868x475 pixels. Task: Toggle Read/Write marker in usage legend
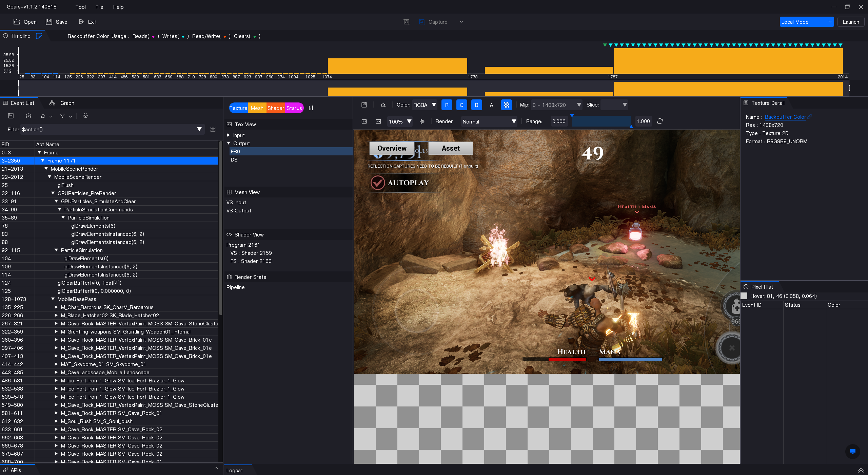tap(224, 37)
